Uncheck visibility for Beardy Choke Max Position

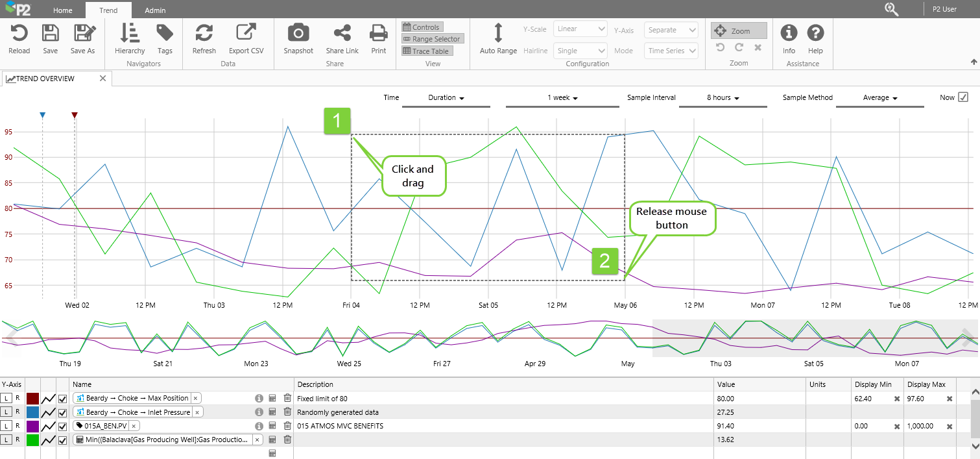(x=63, y=399)
